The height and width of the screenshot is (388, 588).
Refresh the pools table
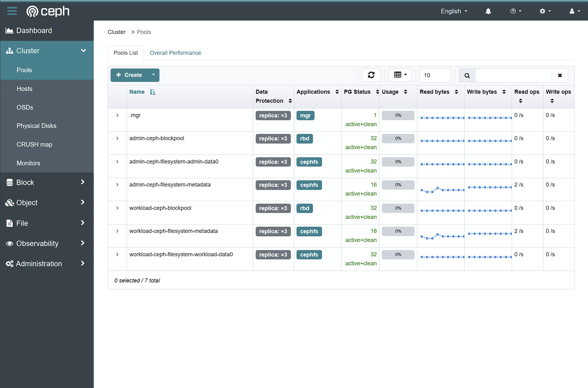tap(371, 75)
